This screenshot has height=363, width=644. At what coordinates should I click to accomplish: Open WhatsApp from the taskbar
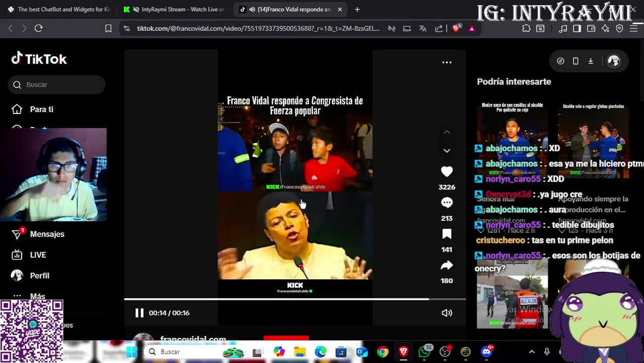(x=424, y=352)
